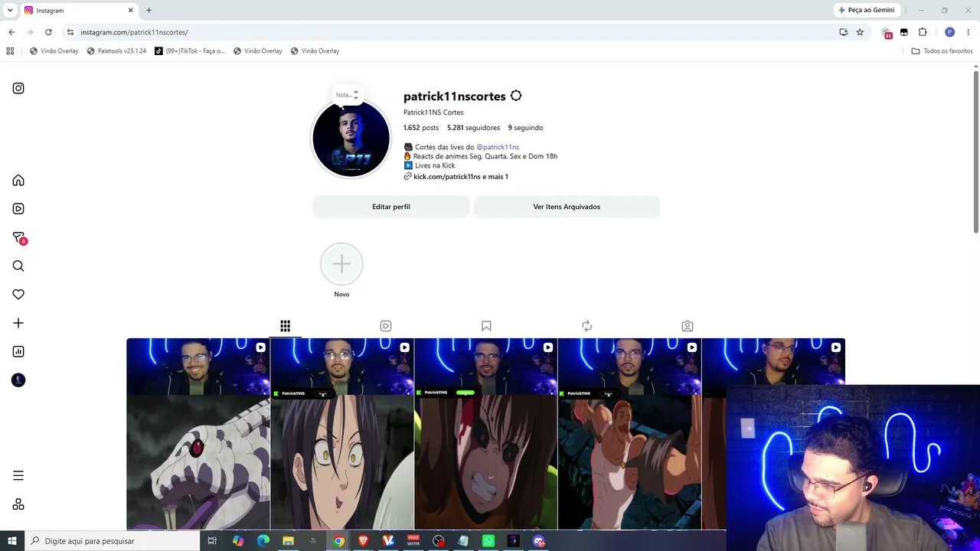Open File Explorer from taskbar

(288, 541)
